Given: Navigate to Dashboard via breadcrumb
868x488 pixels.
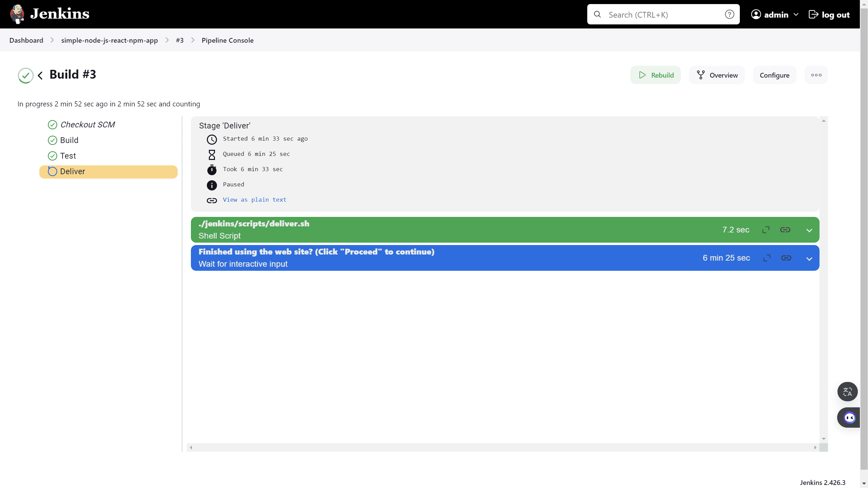Looking at the screenshot, I should coord(26,40).
